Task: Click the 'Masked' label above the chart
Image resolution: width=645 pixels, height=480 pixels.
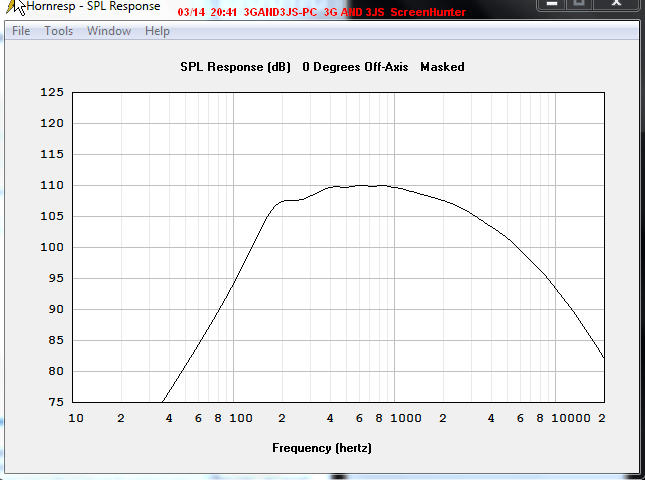Action: (442, 67)
